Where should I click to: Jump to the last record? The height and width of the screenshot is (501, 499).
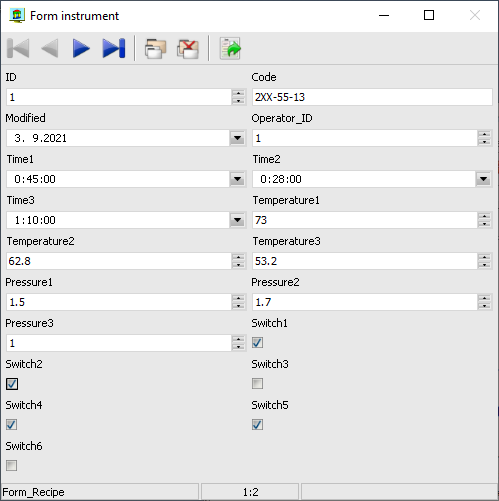click(114, 49)
